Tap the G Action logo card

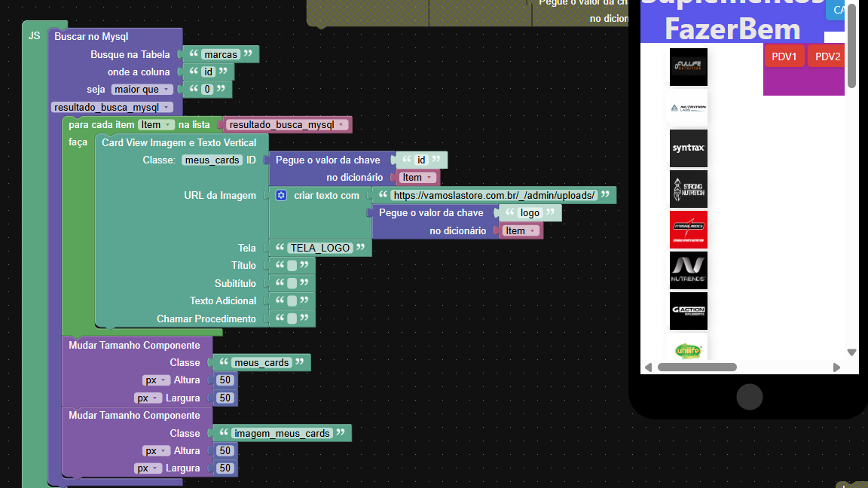click(688, 311)
